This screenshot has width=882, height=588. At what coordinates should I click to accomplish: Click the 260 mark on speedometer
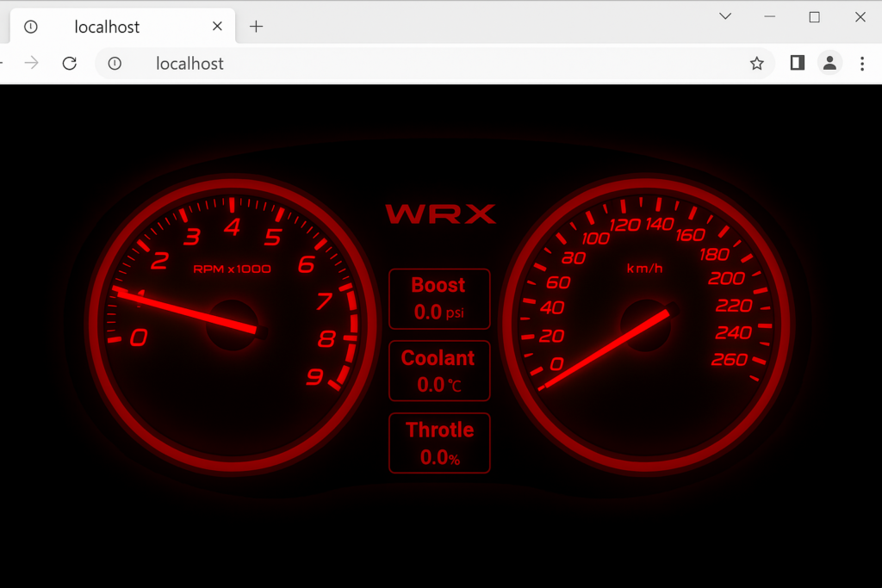pos(729,360)
